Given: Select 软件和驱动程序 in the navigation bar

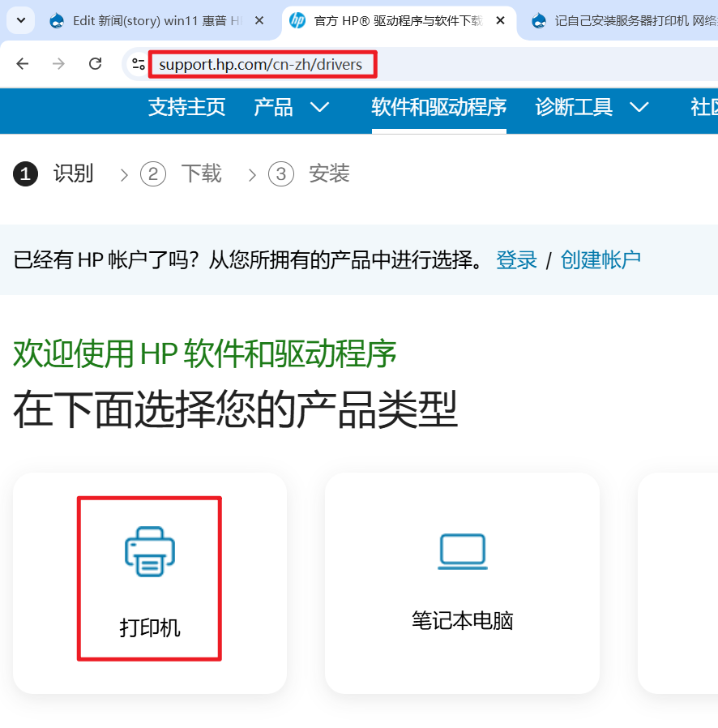Looking at the screenshot, I should pyautogui.click(x=438, y=107).
